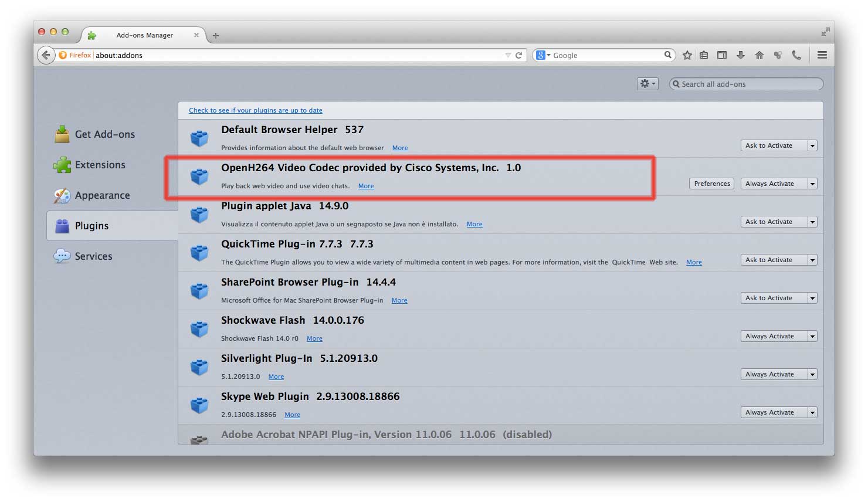Viewport: 868px width, 502px height.
Task: Bookmark this page with the star icon
Action: pyautogui.click(x=687, y=55)
